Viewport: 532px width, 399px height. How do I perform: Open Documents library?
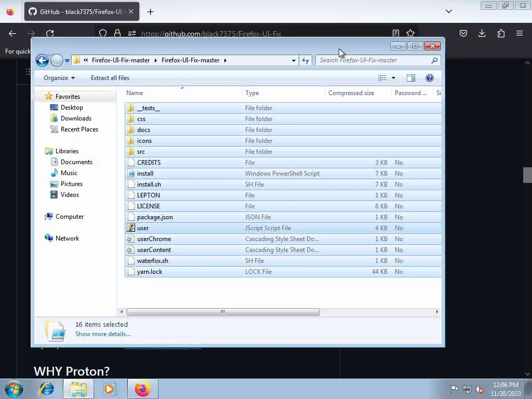(76, 162)
